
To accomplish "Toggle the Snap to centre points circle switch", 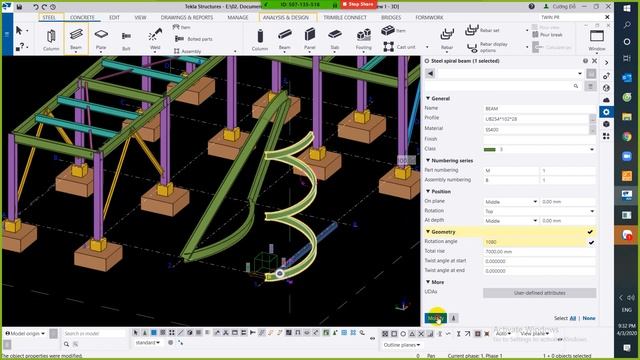I will click(403, 334).
